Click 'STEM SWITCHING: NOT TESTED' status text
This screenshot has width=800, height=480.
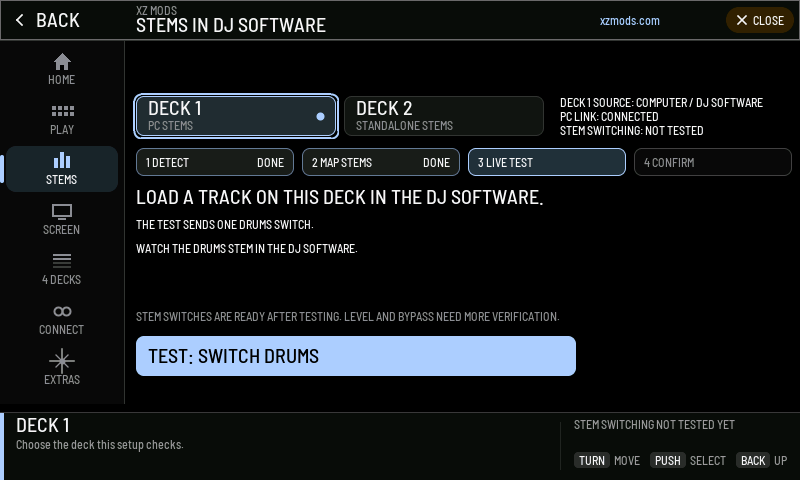[x=632, y=131]
